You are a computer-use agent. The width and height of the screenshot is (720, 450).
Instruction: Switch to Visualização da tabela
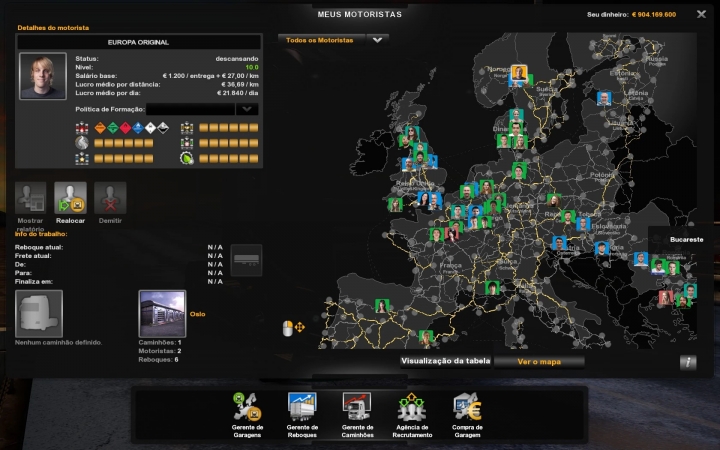pyautogui.click(x=445, y=361)
